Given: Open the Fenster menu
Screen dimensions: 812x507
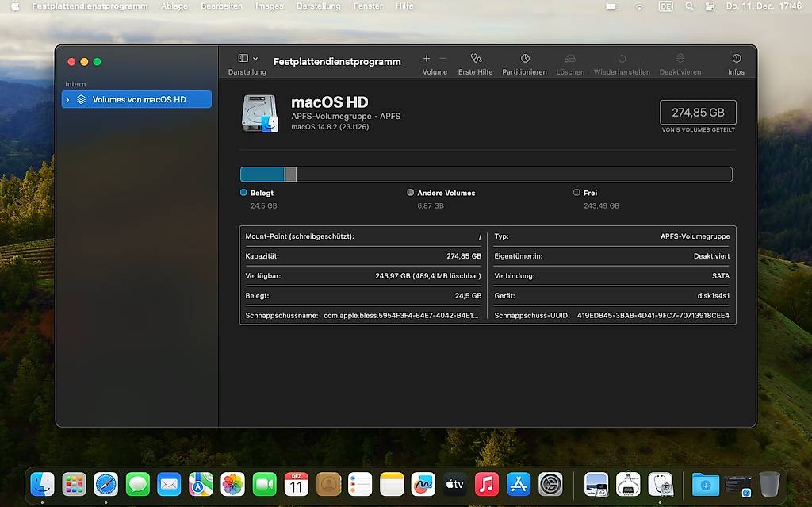Looking at the screenshot, I should pos(368,6).
